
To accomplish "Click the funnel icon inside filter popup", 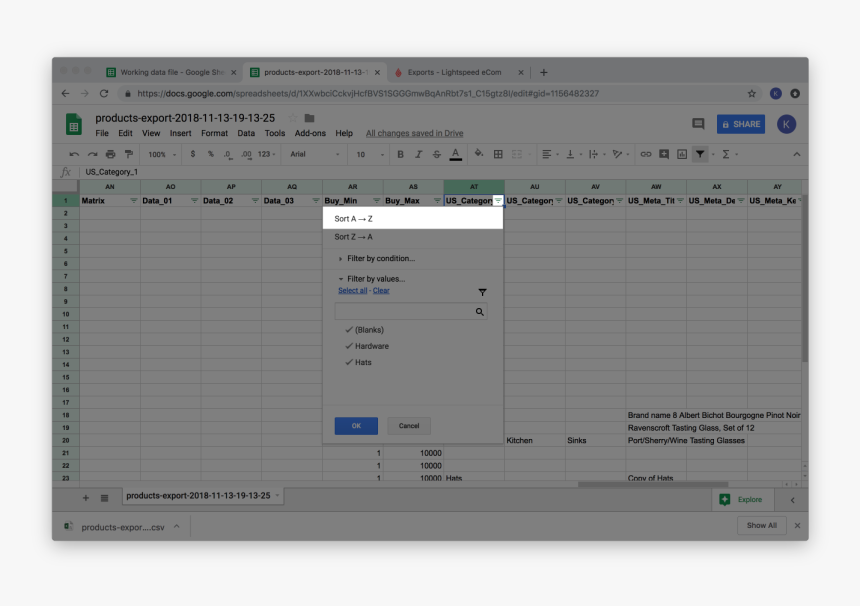I will click(x=482, y=292).
